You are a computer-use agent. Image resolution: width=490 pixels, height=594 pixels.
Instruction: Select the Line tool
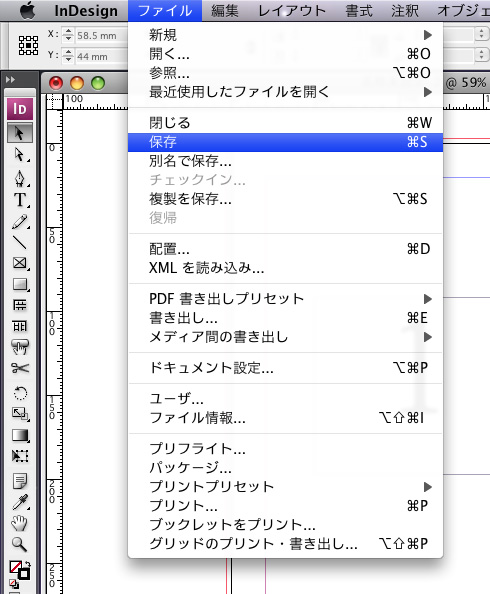(19, 242)
